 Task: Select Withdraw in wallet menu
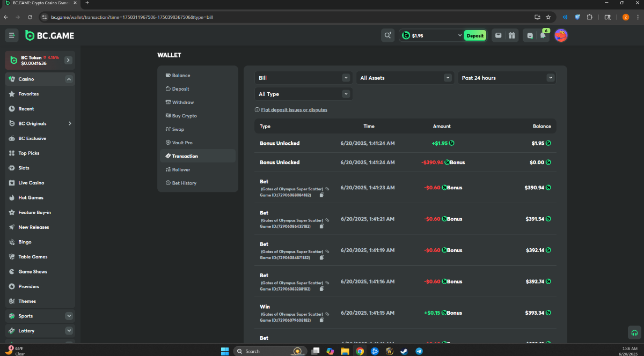click(182, 102)
